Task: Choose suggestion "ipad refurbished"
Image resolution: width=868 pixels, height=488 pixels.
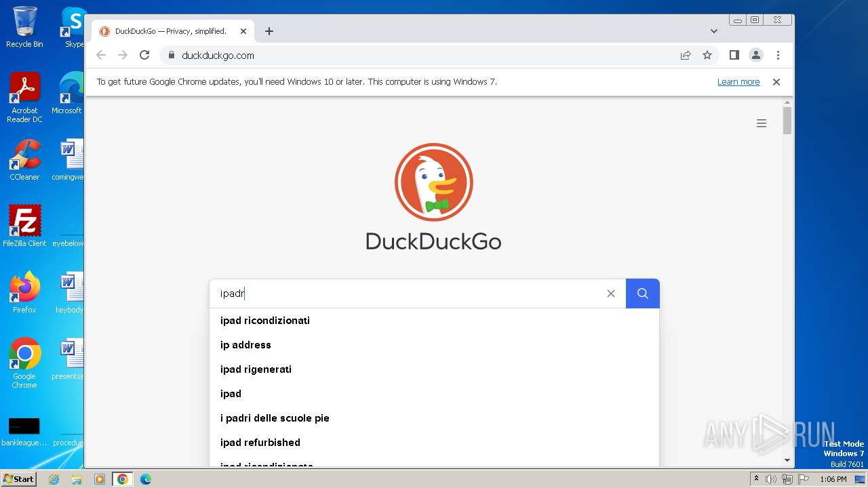Action: [434, 443]
